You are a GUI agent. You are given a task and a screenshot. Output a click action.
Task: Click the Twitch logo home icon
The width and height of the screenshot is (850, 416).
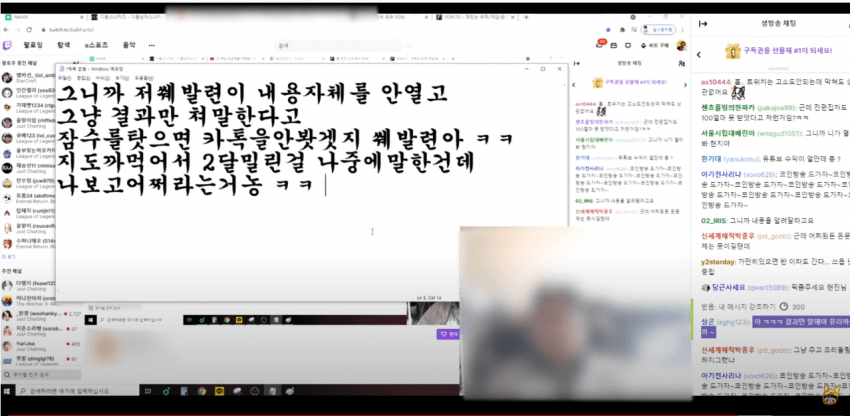(x=7, y=46)
